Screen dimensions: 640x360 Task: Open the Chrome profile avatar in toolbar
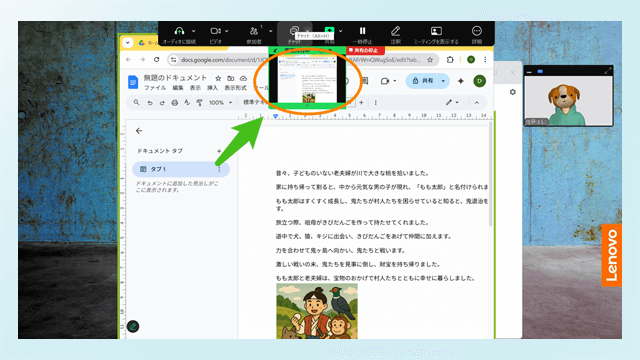click(471, 60)
